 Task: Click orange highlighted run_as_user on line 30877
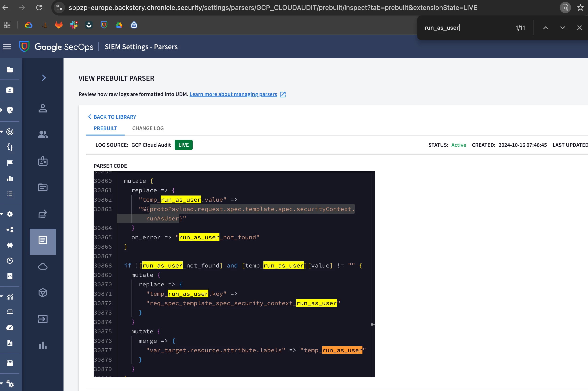coord(342,350)
